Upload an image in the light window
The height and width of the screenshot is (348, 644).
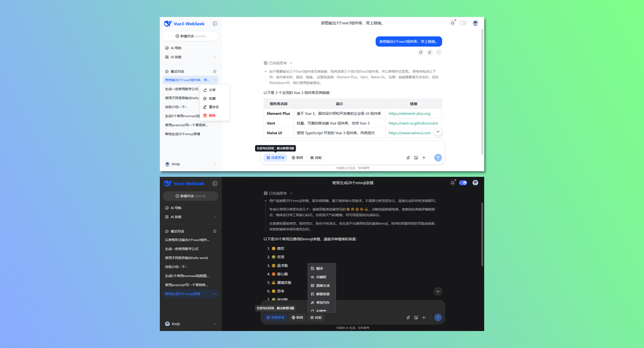(416, 158)
